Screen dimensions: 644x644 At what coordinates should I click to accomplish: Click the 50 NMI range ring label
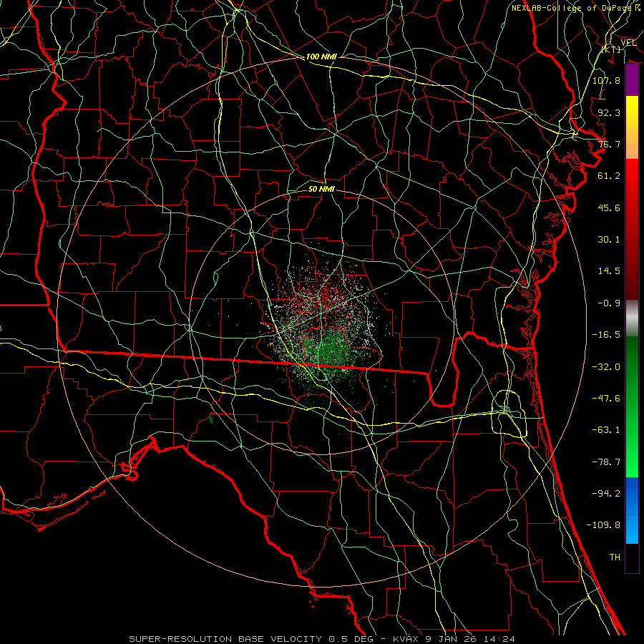point(321,189)
